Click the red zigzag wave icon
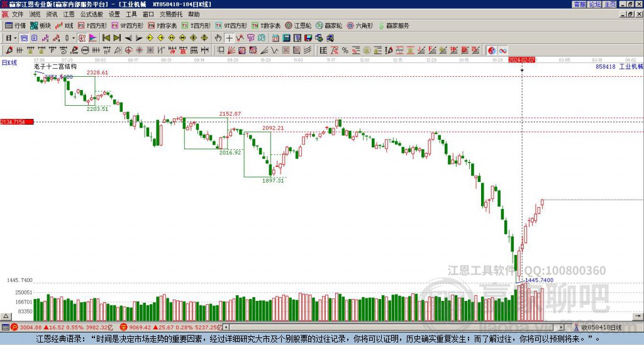 (x=240, y=38)
